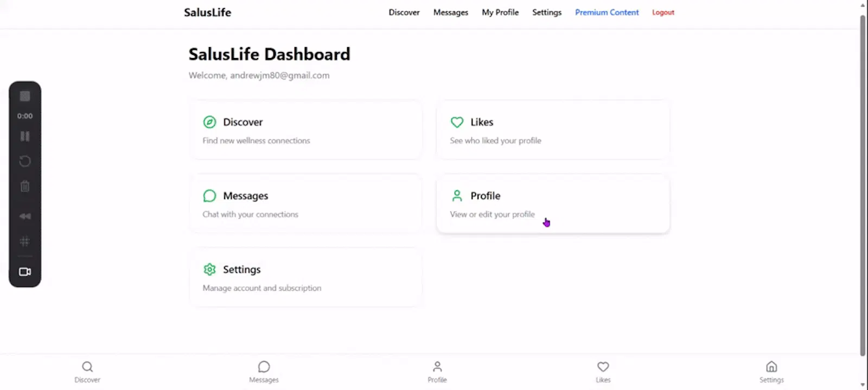Open Settings in the top navigation
The height and width of the screenshot is (390, 868).
[547, 12]
